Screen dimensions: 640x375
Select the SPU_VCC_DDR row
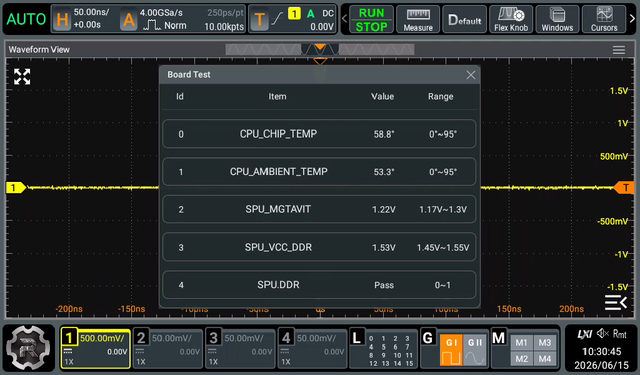pos(319,247)
